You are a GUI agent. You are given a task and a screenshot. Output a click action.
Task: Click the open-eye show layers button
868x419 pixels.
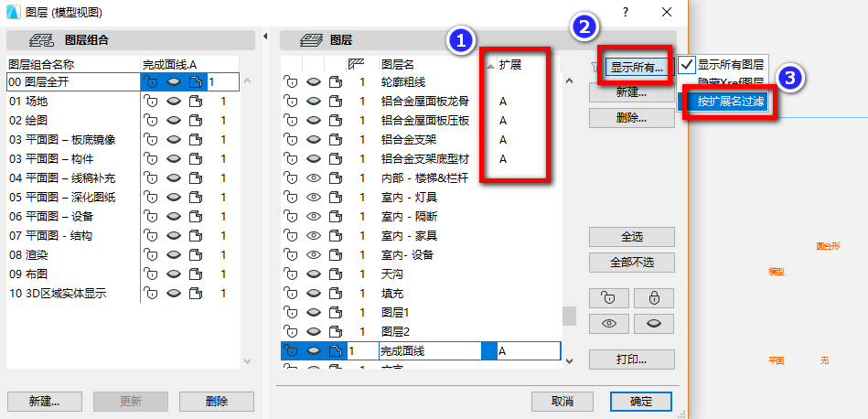[609, 324]
